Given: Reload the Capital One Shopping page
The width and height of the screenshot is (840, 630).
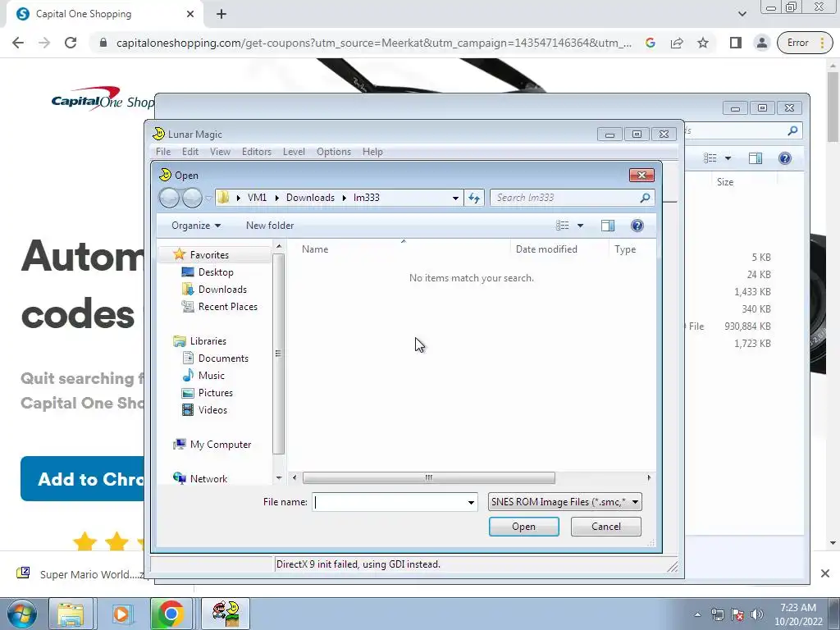Looking at the screenshot, I should 71,43.
